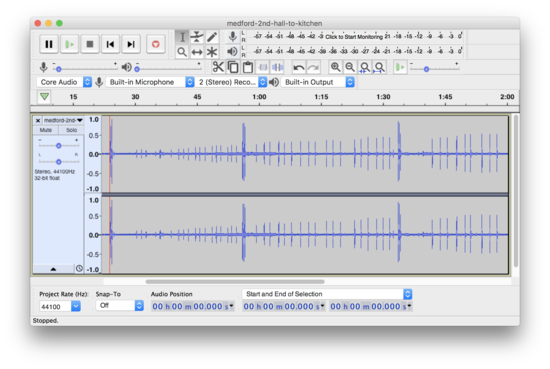Image resolution: width=550 pixels, height=369 pixels.
Task: Zoom out with the minus magnifier
Action: [350, 67]
